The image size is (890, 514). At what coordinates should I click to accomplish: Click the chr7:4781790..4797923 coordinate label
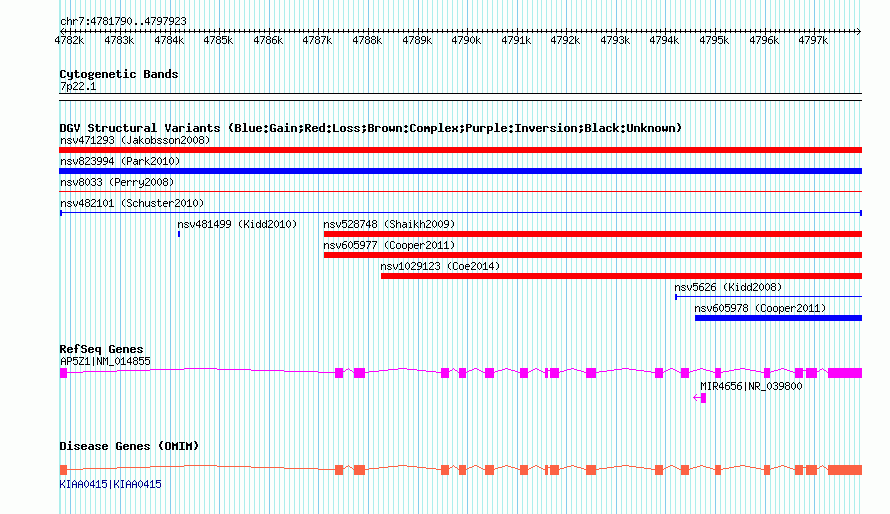click(x=123, y=21)
